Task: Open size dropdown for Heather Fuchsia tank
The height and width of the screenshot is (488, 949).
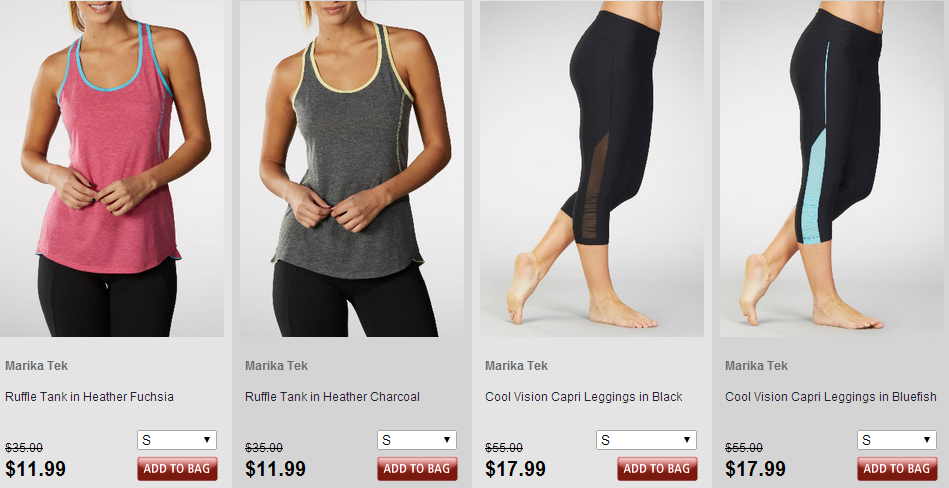Action: click(177, 440)
